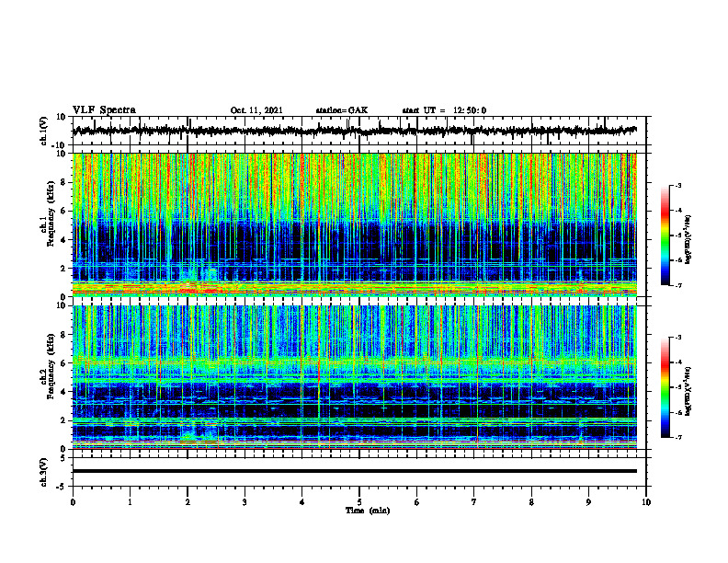Click the "5" tick label on time axis
This screenshot has width=728, height=563.
click(359, 502)
